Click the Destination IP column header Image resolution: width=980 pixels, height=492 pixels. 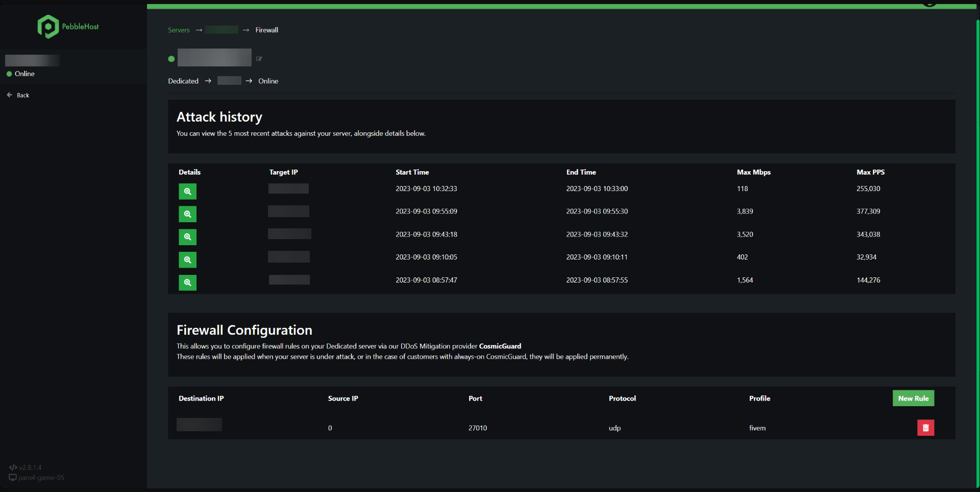(201, 399)
